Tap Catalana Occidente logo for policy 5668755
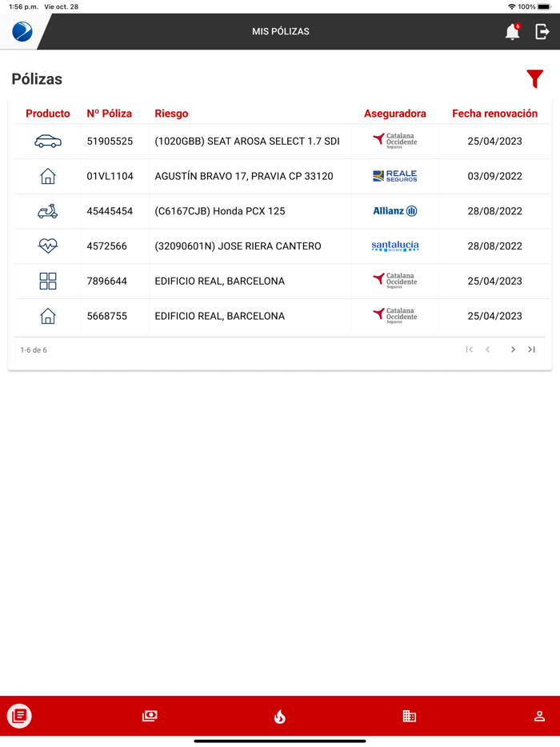 [x=395, y=316]
